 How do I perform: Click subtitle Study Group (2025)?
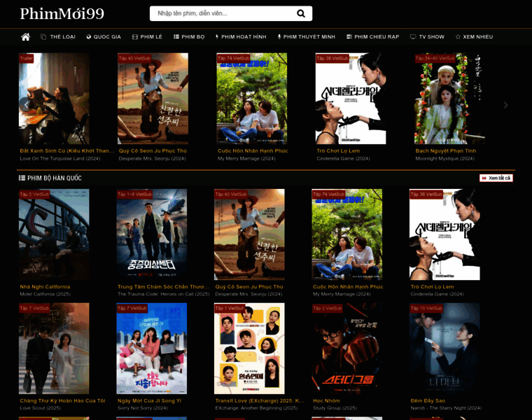coord(335,408)
